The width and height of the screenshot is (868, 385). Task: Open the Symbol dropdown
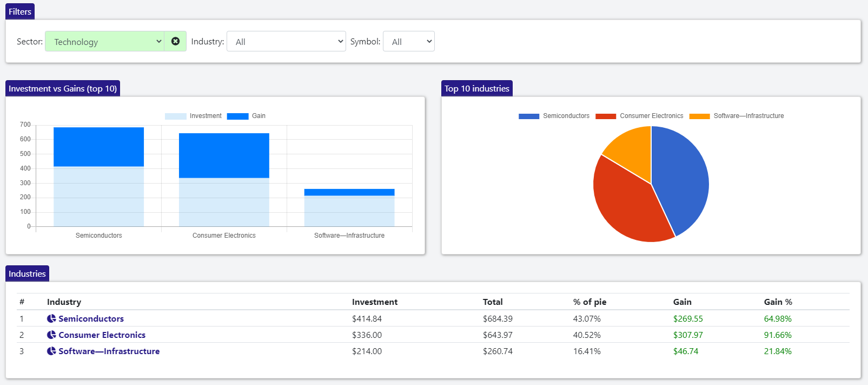409,41
